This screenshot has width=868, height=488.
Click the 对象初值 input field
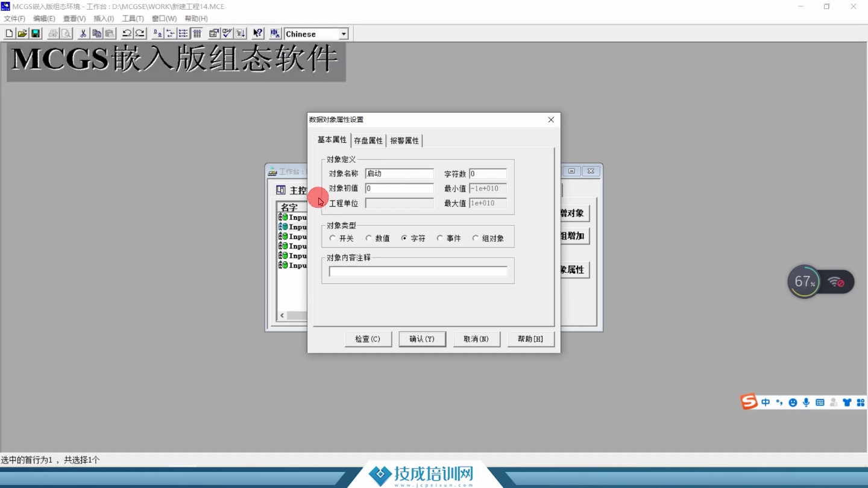click(x=399, y=189)
